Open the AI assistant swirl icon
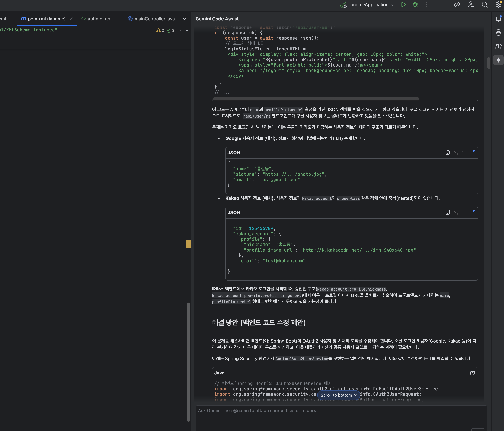The width and height of the screenshot is (504, 431). (x=457, y=5)
